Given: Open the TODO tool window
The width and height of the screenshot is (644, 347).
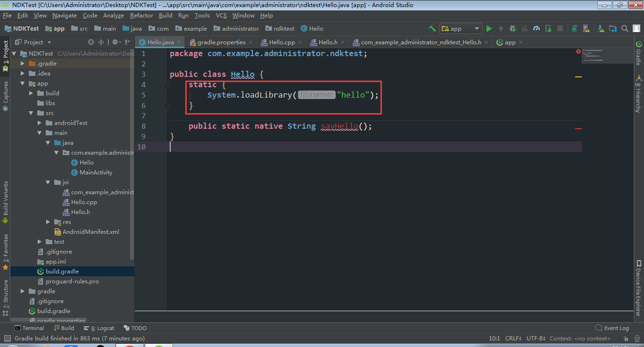Looking at the screenshot, I should pyautogui.click(x=135, y=328).
